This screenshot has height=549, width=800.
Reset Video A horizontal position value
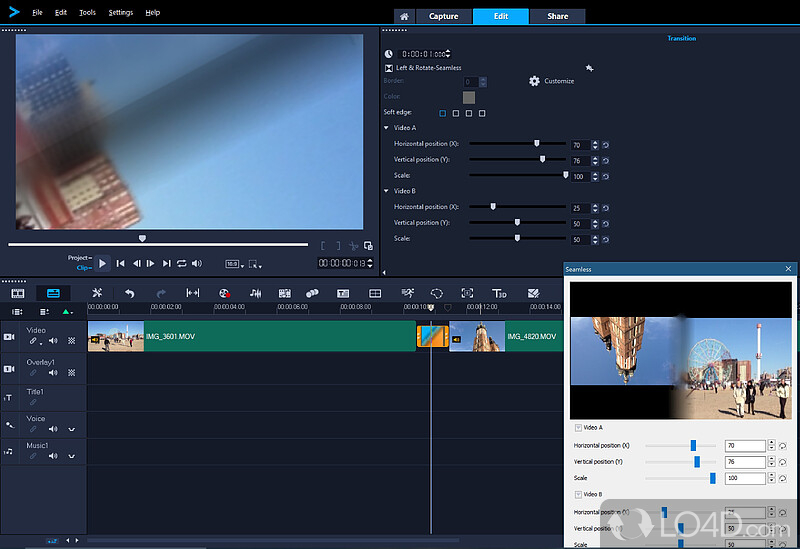[x=606, y=145]
